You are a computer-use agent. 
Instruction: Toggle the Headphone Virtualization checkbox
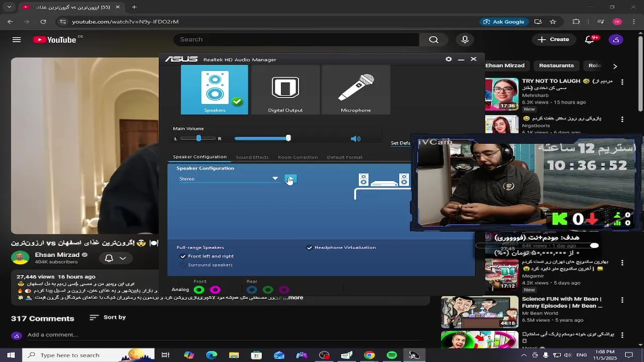309,248
